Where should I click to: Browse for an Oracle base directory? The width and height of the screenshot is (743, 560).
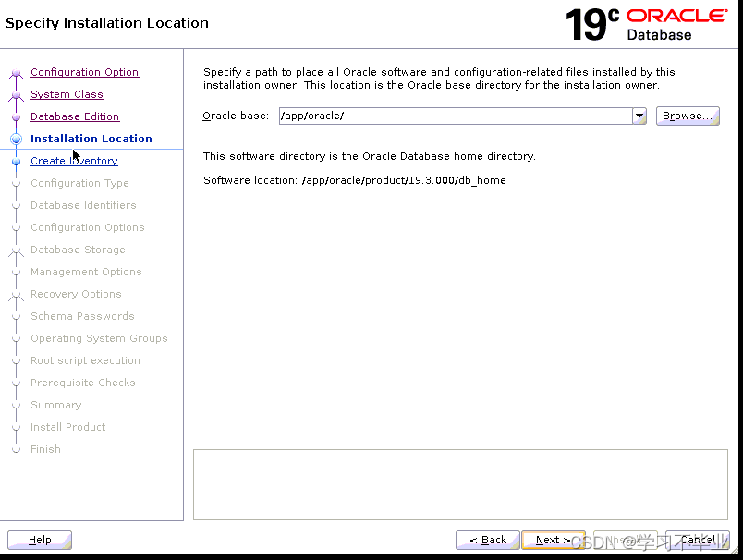(x=687, y=116)
